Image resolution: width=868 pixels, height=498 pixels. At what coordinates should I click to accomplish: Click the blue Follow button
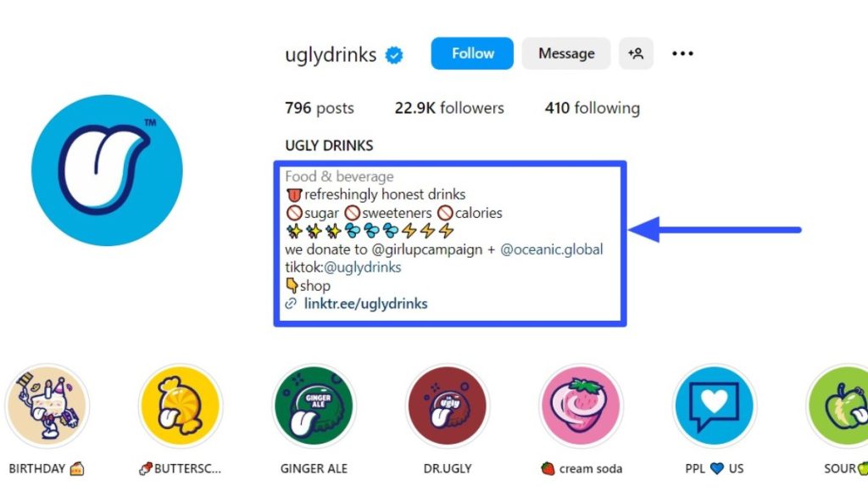(472, 53)
